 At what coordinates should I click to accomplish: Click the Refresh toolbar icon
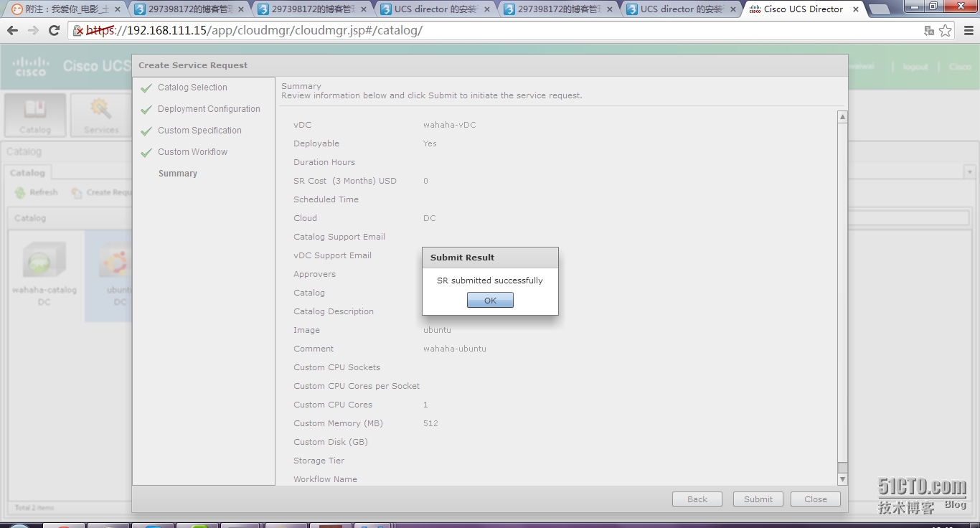click(x=20, y=192)
